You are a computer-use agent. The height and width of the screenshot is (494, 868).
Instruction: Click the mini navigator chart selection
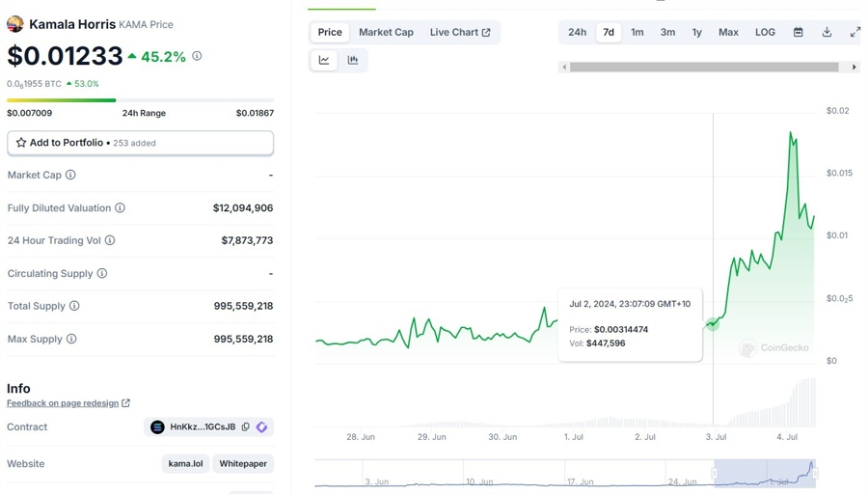[x=765, y=473]
